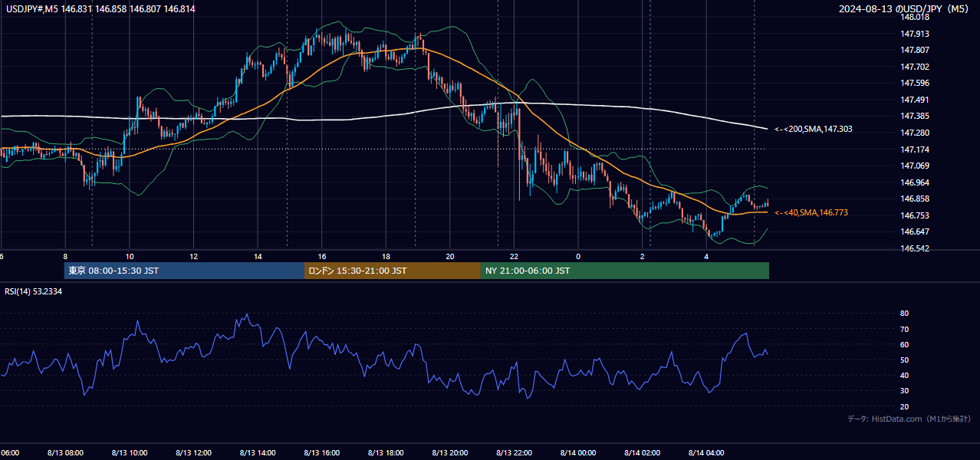Click the 8/13 10:00 bottom time label
Image resolution: width=980 pixels, height=460 pixels.
[130, 452]
